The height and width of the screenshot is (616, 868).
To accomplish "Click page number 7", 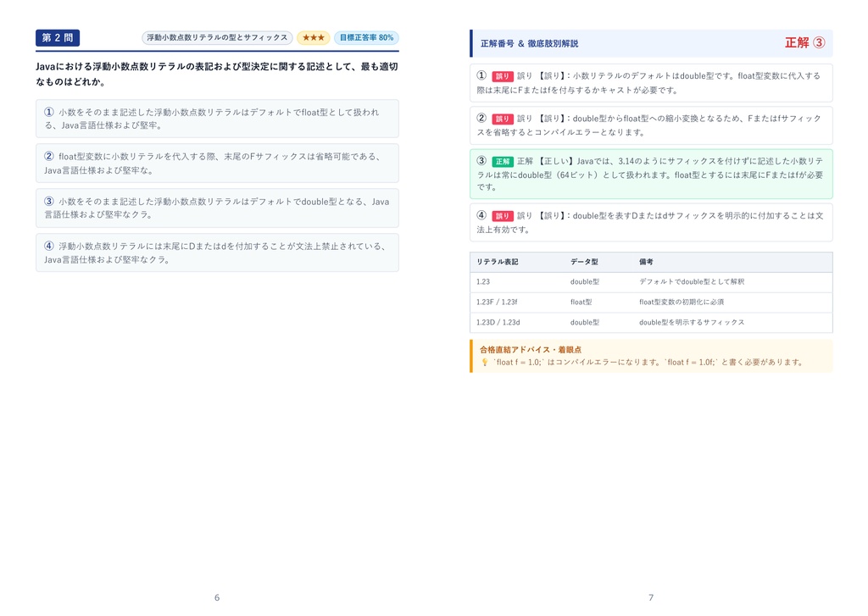I will coord(651,597).
